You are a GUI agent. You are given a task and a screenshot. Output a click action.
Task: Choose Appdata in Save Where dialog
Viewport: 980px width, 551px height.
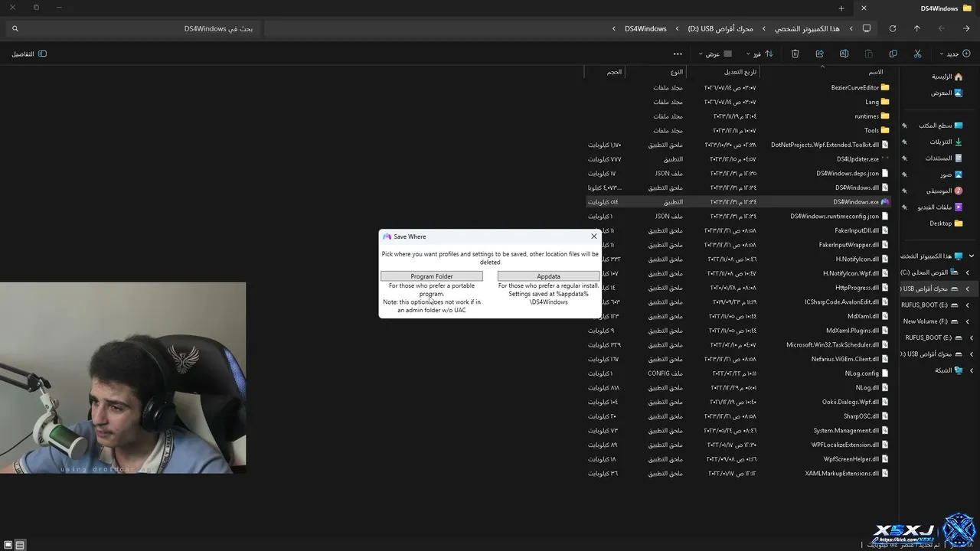tap(548, 276)
